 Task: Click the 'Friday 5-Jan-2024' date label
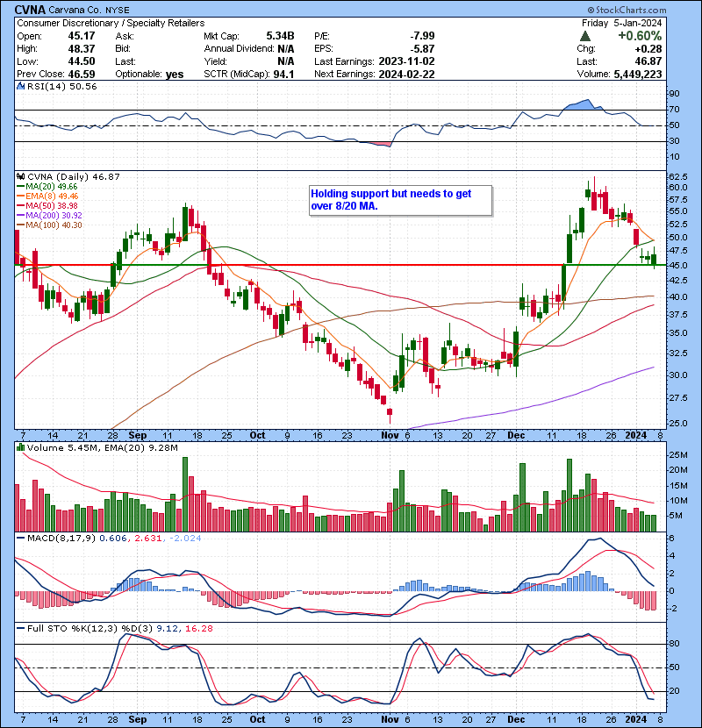tap(621, 23)
